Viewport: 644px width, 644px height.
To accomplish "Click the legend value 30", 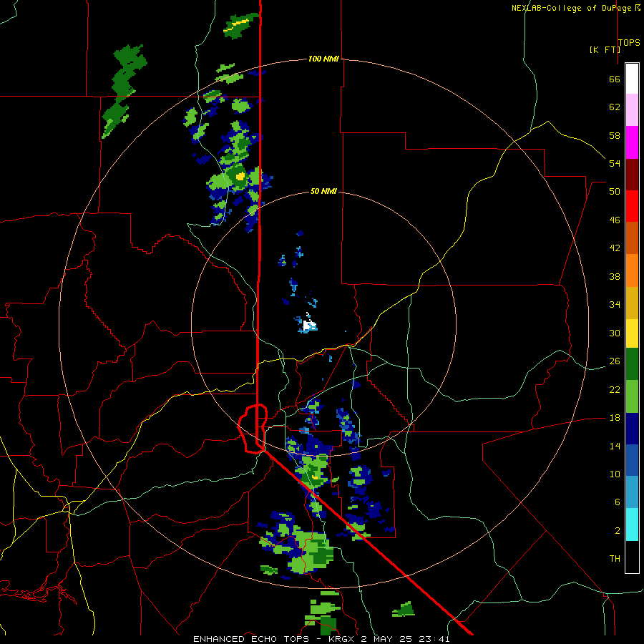I will click(615, 333).
